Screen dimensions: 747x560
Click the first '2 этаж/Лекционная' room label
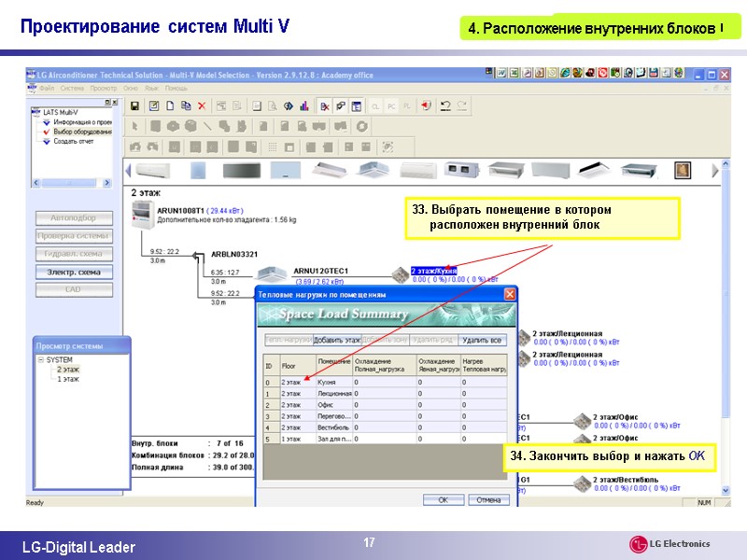click(x=568, y=333)
